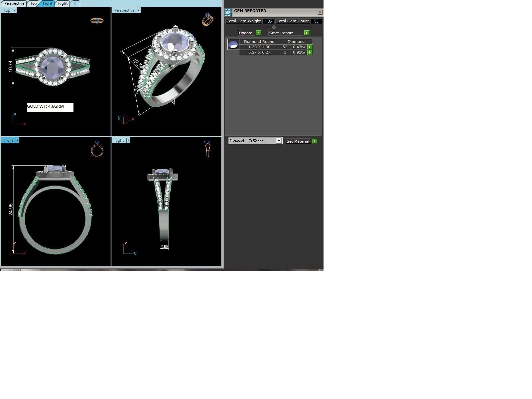The height and width of the screenshot is (399, 532).
Task: Open the Diamond (3.52 spg) material dropdown
Action: click(x=255, y=141)
